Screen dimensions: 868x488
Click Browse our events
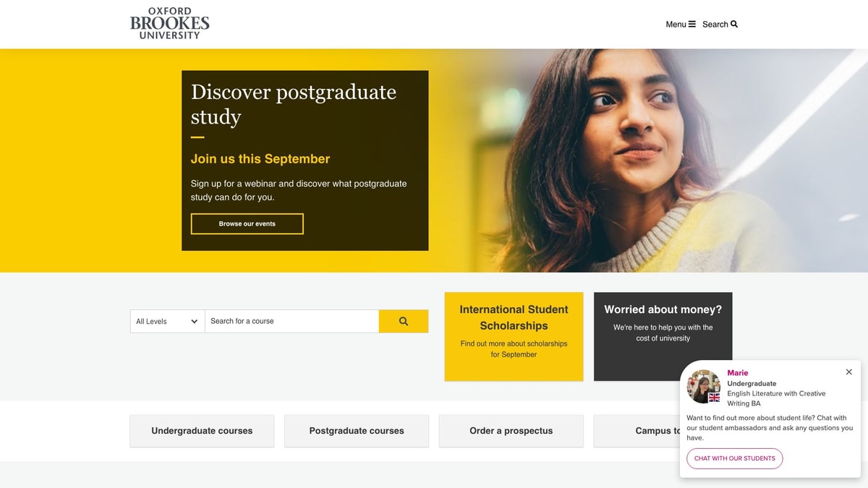click(x=247, y=223)
